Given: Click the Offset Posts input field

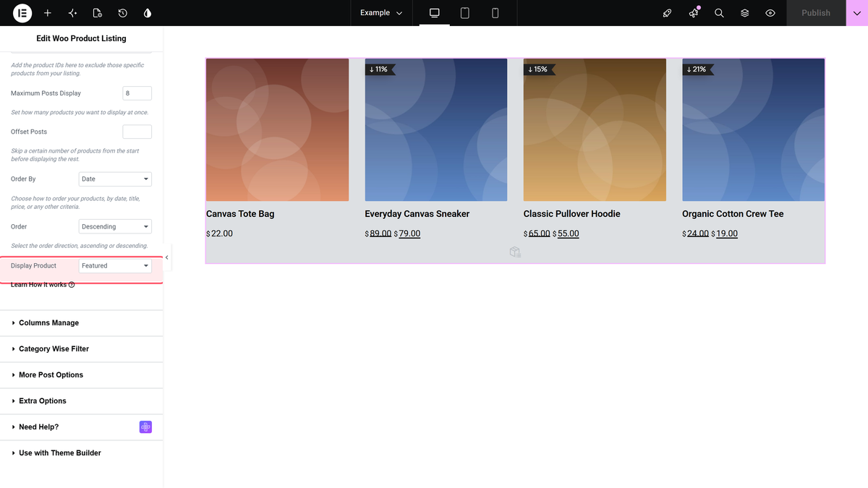Looking at the screenshot, I should pyautogui.click(x=137, y=132).
